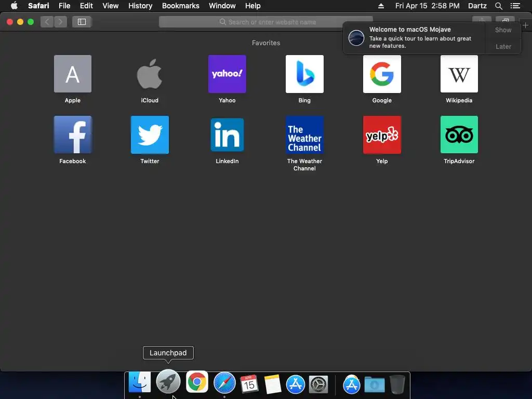This screenshot has height=399, width=532.
Task: Open Google Chrome from the Dock
Action: point(197,382)
